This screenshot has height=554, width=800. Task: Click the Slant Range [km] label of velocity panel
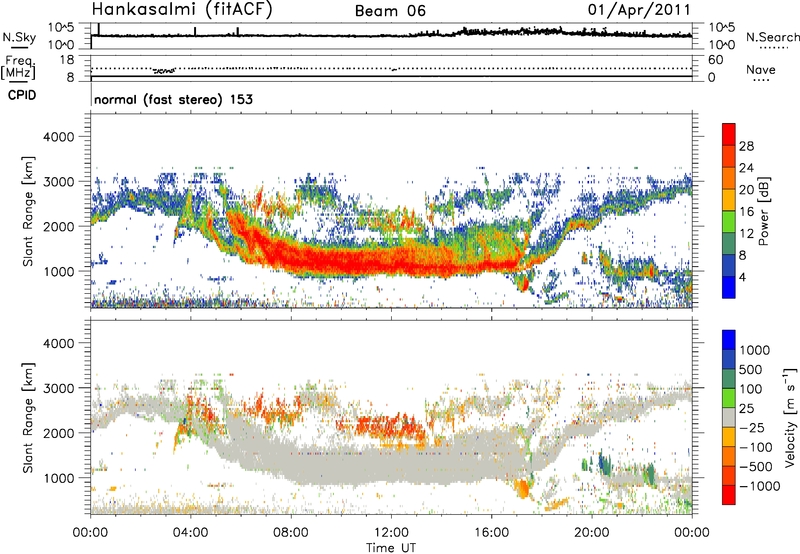pos(28,418)
